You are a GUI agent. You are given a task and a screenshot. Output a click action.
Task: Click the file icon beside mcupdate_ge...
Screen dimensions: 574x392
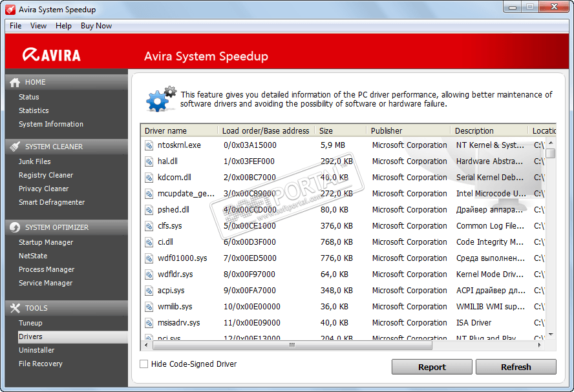(149, 194)
